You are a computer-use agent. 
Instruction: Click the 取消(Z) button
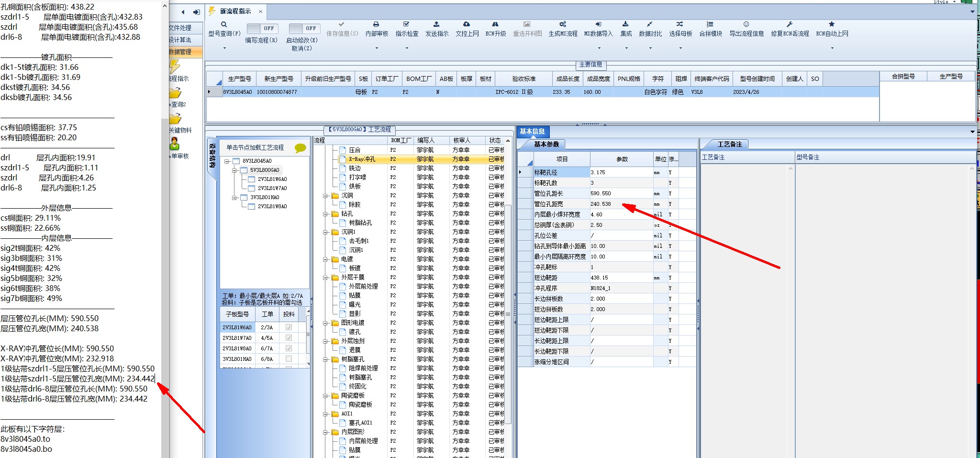tap(302, 48)
